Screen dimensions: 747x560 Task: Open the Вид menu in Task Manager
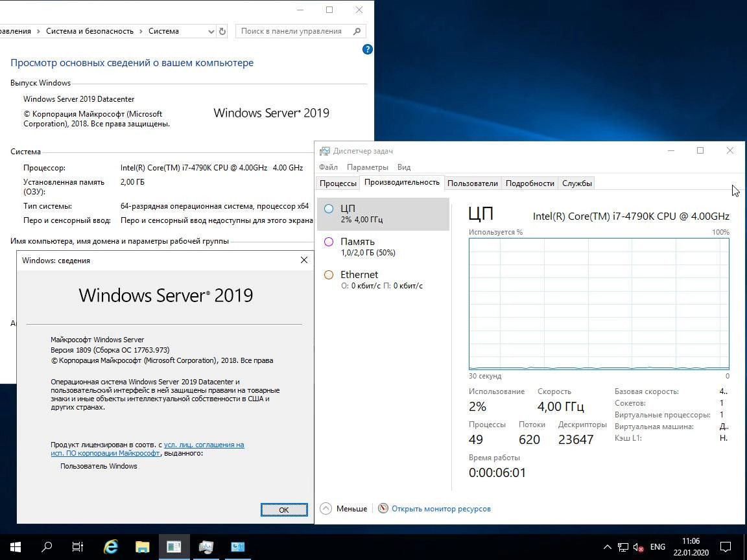403,167
